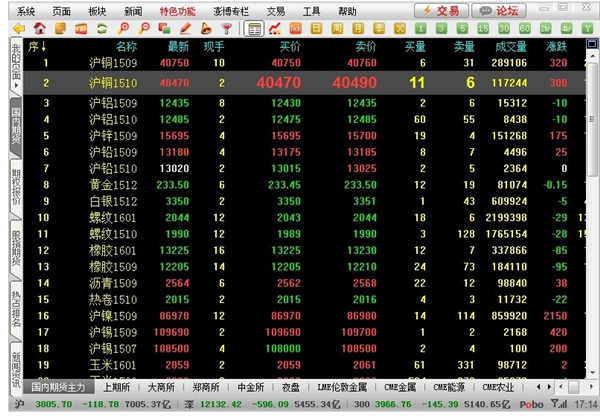The image size is (600, 416).
Task: Click the yellow X period icon
Action: pyautogui.click(x=399, y=29)
